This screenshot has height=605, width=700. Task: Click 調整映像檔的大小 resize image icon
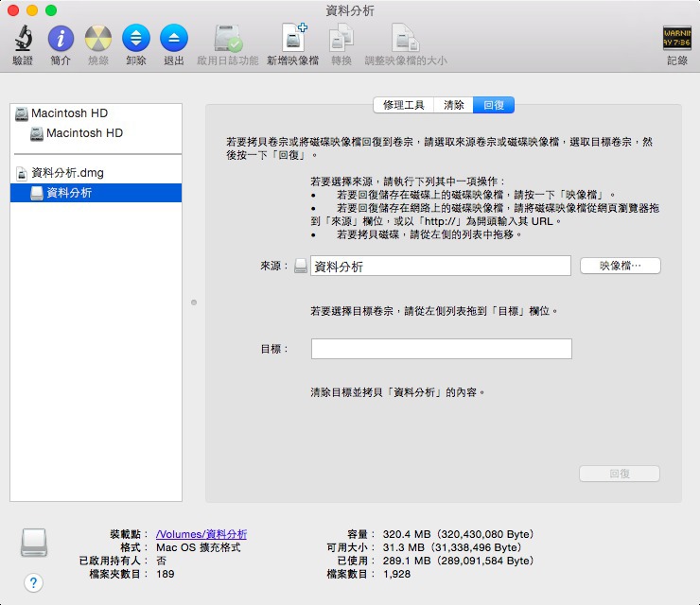tap(406, 38)
